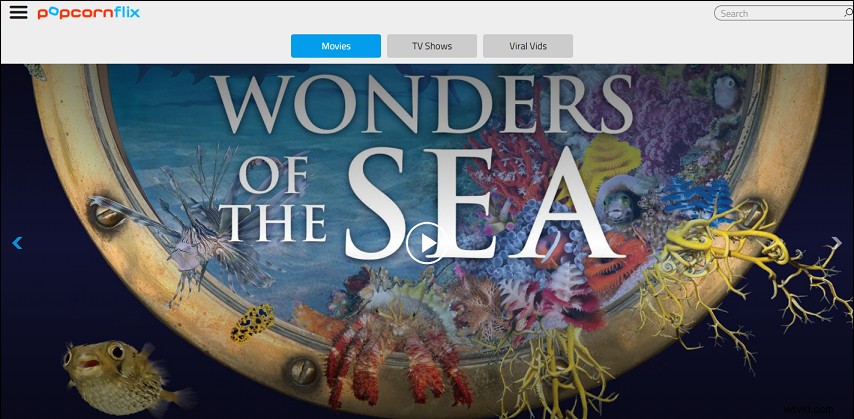
Task: Click the large SEA text on the banner
Action: click(484, 203)
